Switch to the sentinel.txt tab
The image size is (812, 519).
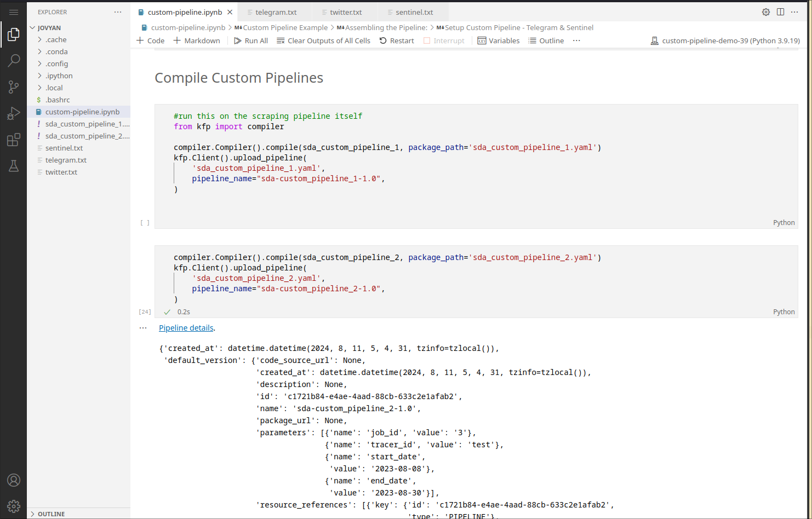(x=414, y=12)
